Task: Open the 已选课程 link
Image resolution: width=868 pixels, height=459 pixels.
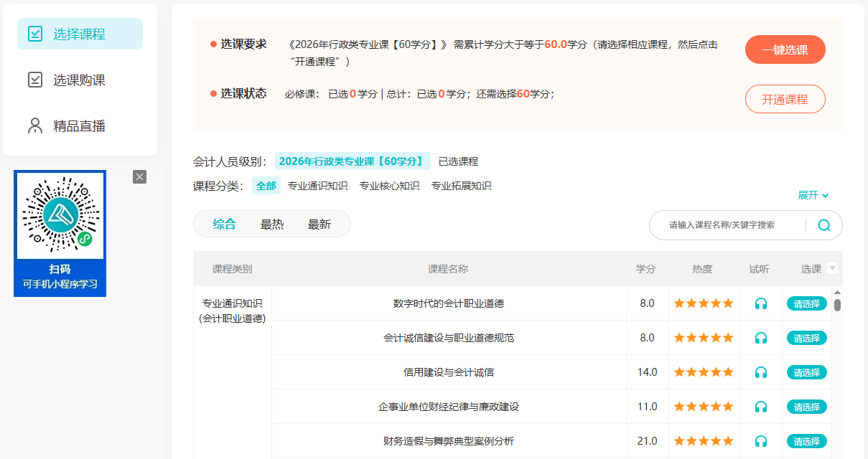Action: pos(458,161)
